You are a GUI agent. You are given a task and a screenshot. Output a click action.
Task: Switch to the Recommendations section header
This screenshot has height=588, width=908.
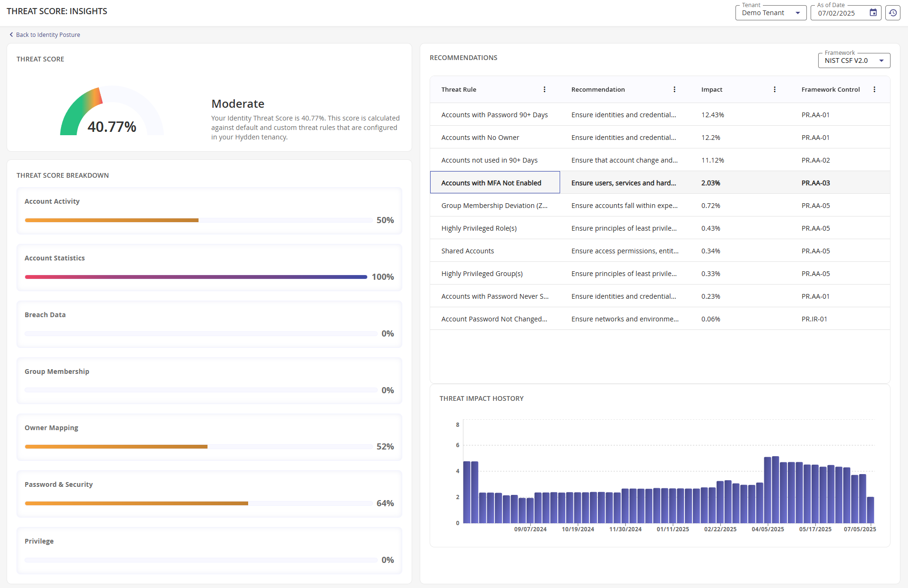pyautogui.click(x=463, y=57)
